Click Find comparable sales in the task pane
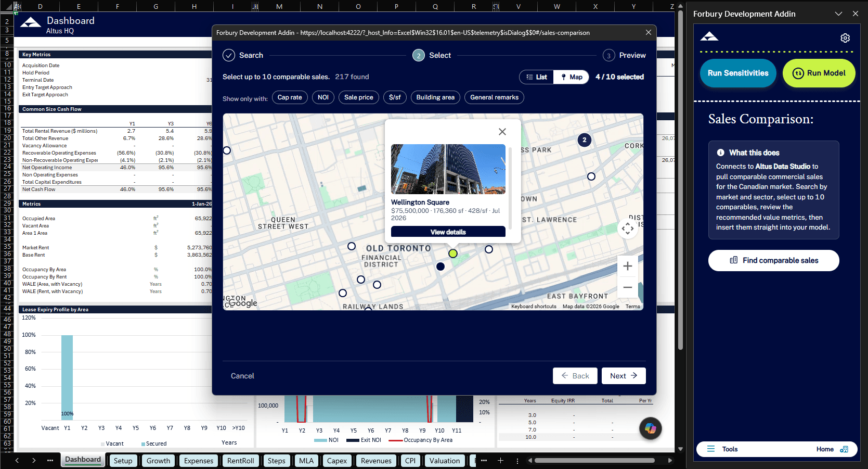The width and height of the screenshot is (868, 469). (x=774, y=260)
